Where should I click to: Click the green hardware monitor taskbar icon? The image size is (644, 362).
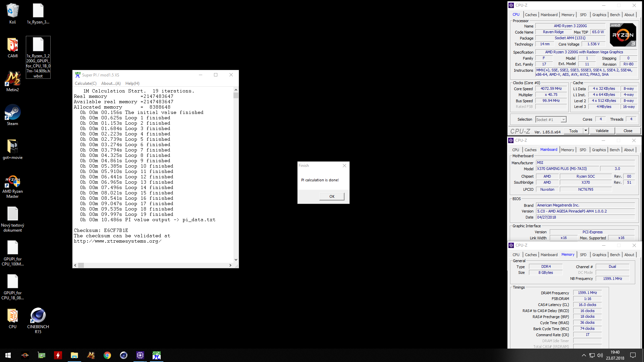[x=42, y=355]
